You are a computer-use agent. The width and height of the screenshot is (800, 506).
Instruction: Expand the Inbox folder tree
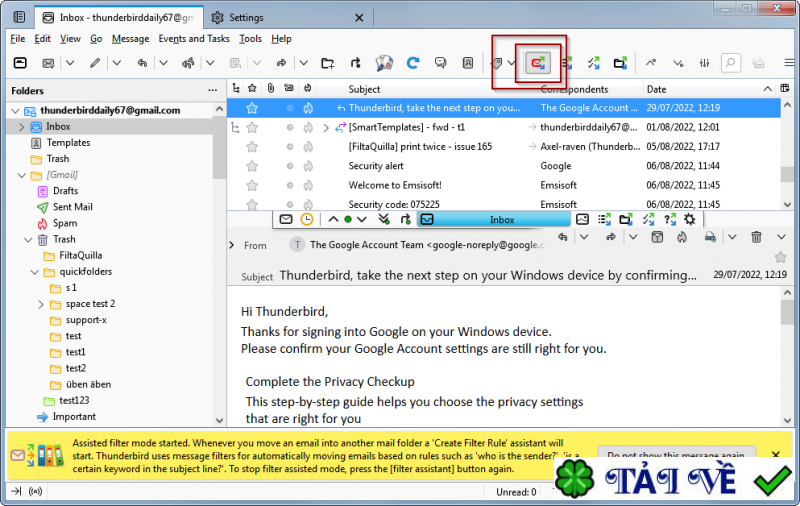pyautogui.click(x=21, y=126)
